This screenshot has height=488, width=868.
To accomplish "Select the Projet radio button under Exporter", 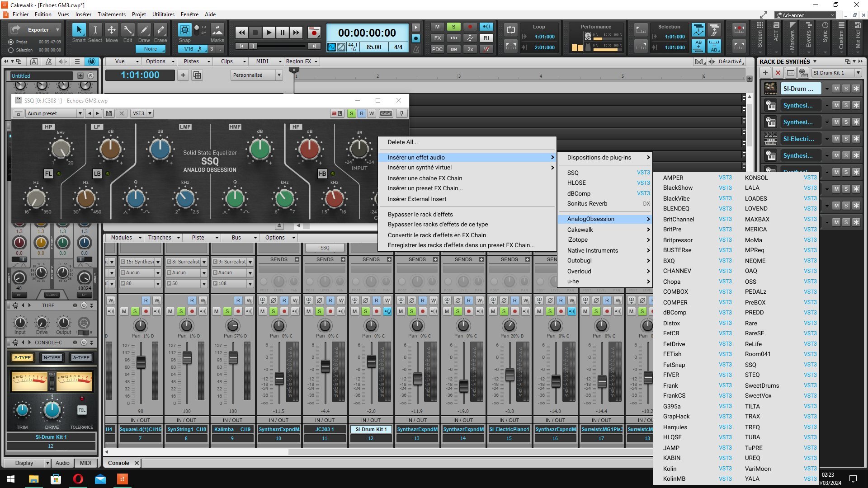I will click(x=11, y=42).
